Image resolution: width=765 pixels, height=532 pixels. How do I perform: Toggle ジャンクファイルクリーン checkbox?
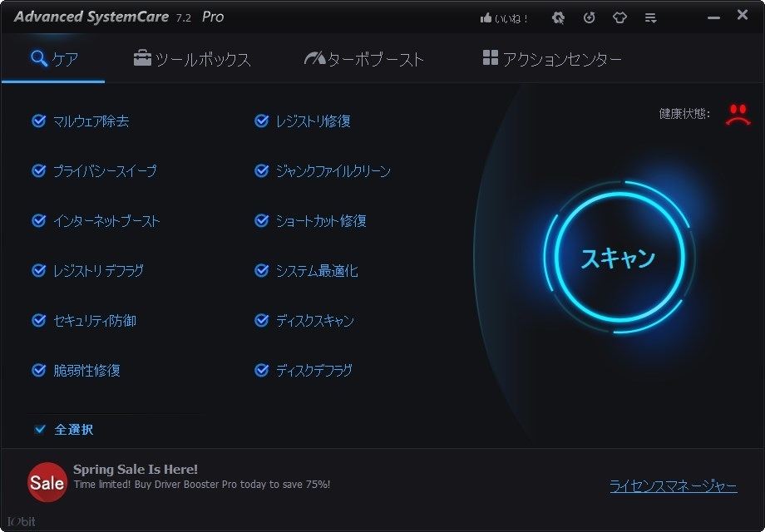coord(261,170)
